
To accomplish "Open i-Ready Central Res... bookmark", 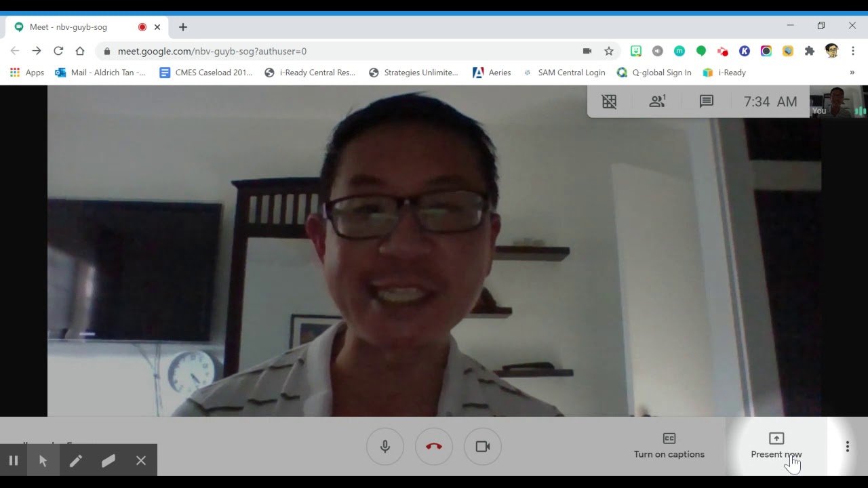I will (310, 73).
